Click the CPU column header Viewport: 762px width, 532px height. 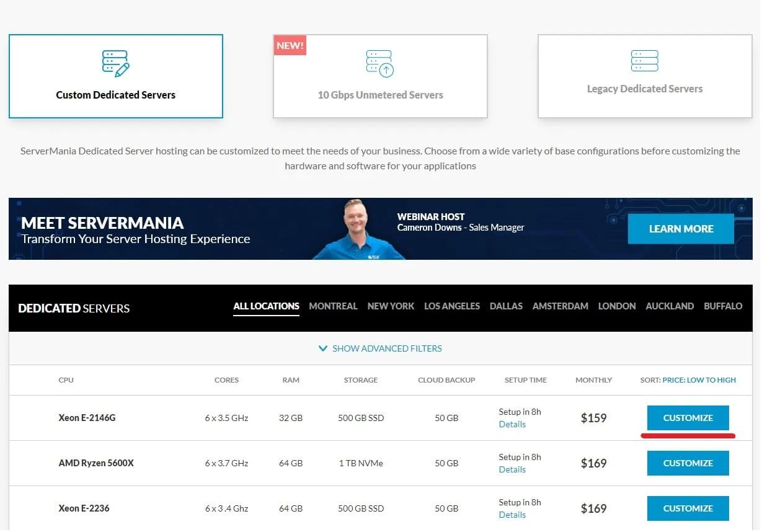pos(66,380)
